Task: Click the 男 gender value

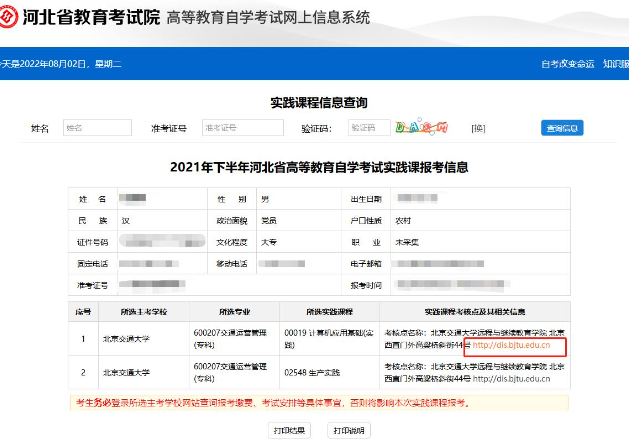Action: 265,199
